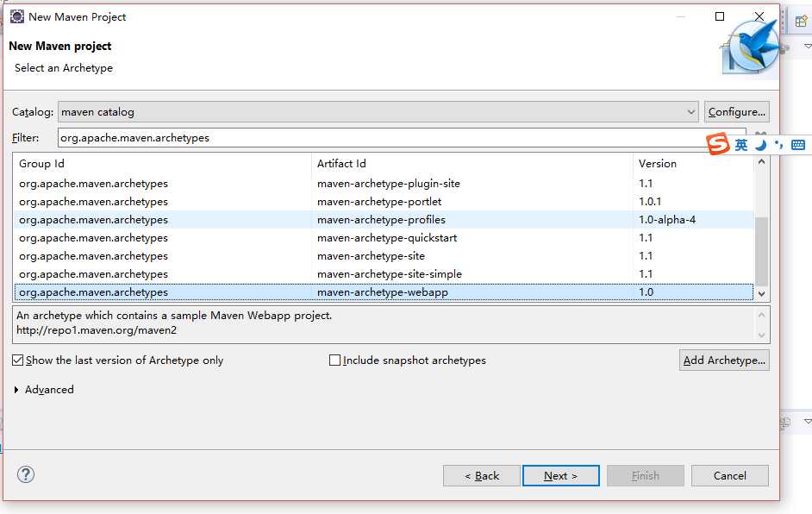812x514 pixels.
Task: Click the Eclipse icon in the title bar
Action: point(17,16)
